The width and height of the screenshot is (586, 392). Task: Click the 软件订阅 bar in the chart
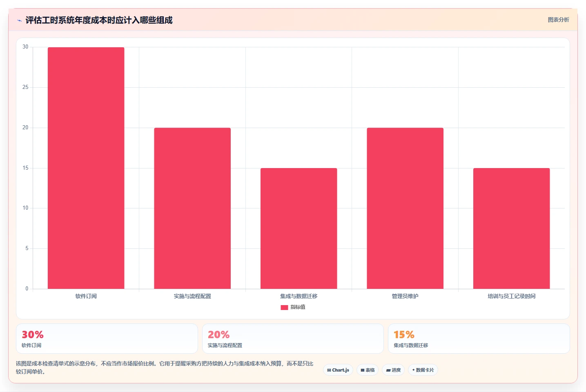pyautogui.click(x=86, y=168)
